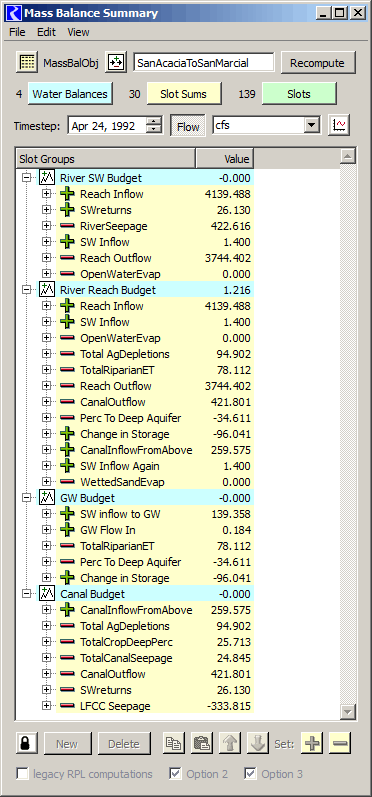Image resolution: width=372 pixels, height=797 pixels.
Task: Move the item up with the up arrow icon
Action: (230, 743)
